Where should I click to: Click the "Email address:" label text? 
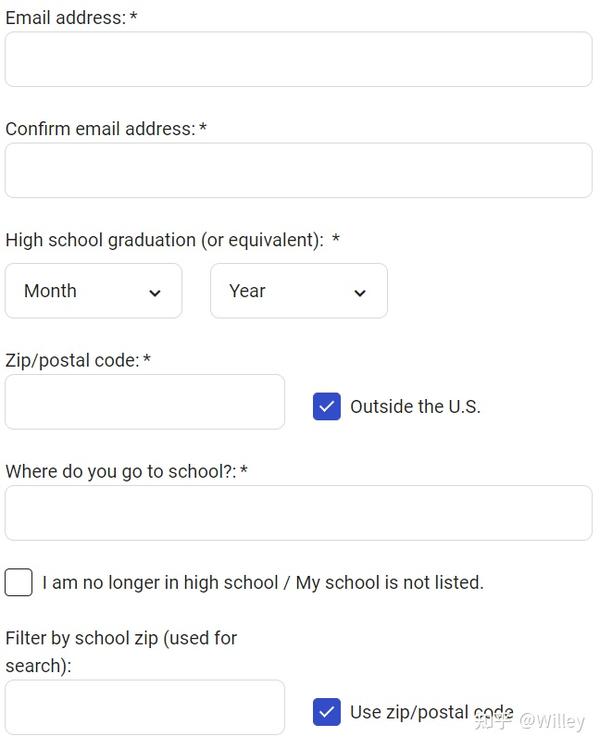(65, 18)
